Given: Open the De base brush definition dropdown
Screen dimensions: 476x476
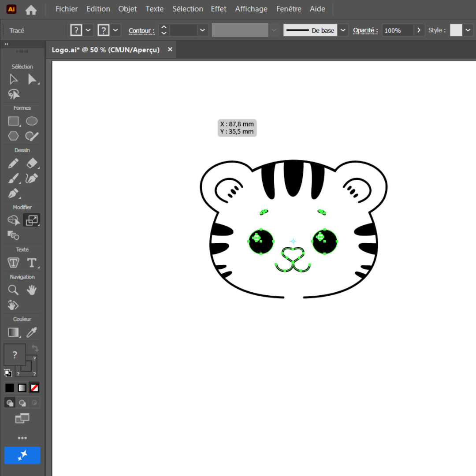Looking at the screenshot, I should click(x=344, y=30).
